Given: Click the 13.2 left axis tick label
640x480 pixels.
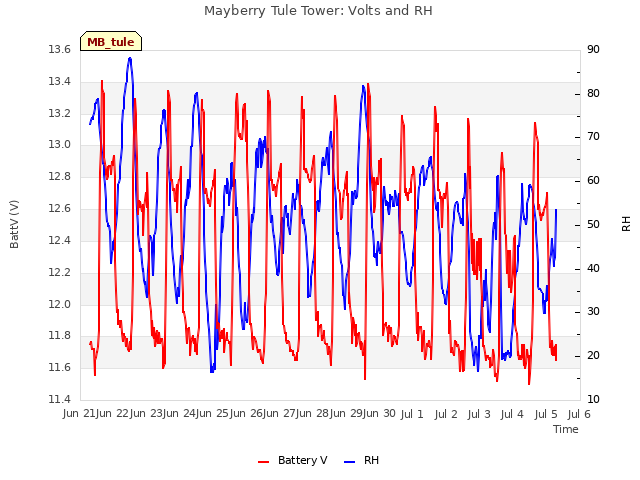Looking at the screenshot, I should 60,113.
